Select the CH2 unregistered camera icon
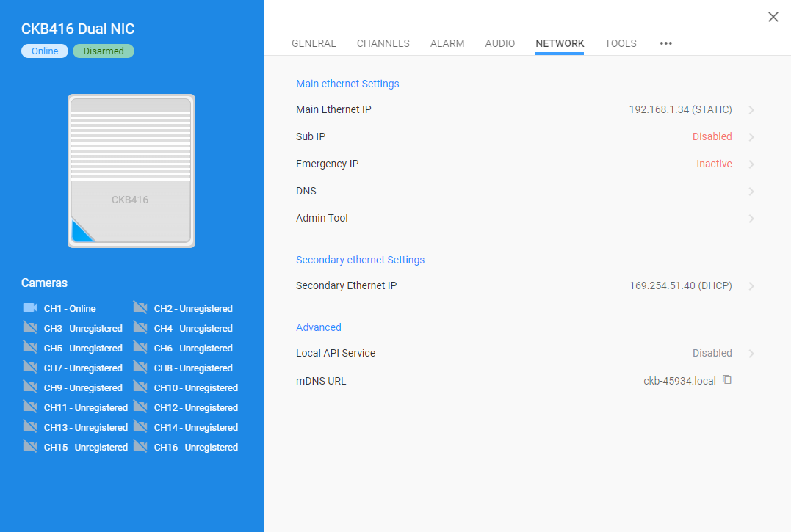The image size is (791, 532). [140, 307]
